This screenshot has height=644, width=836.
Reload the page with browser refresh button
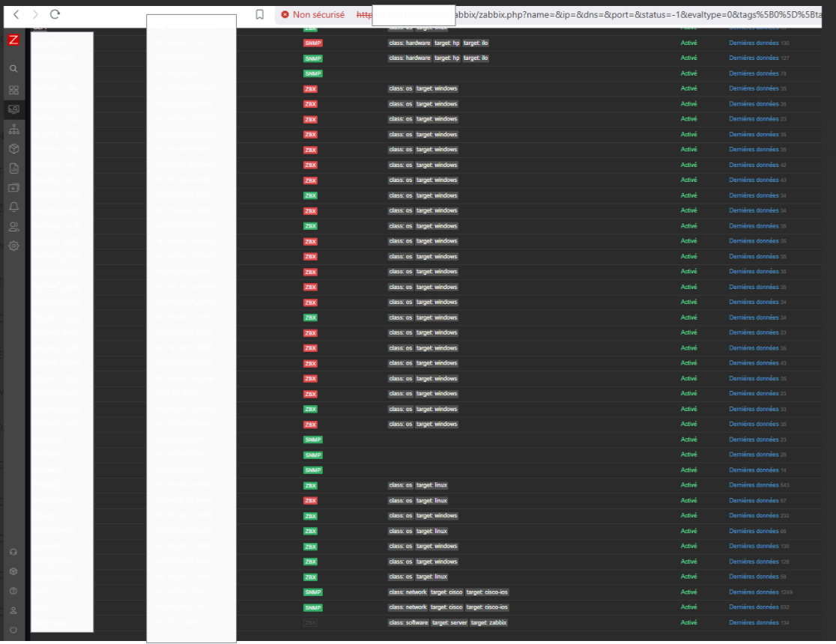[55, 14]
